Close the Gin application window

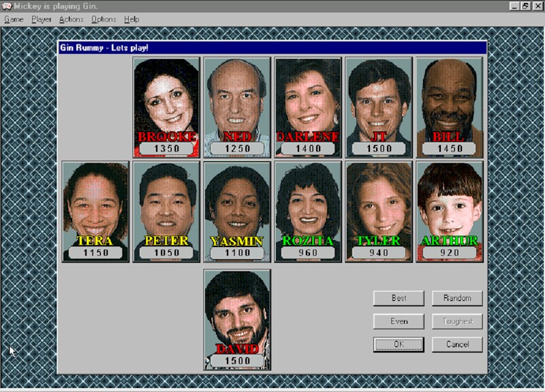537,6
